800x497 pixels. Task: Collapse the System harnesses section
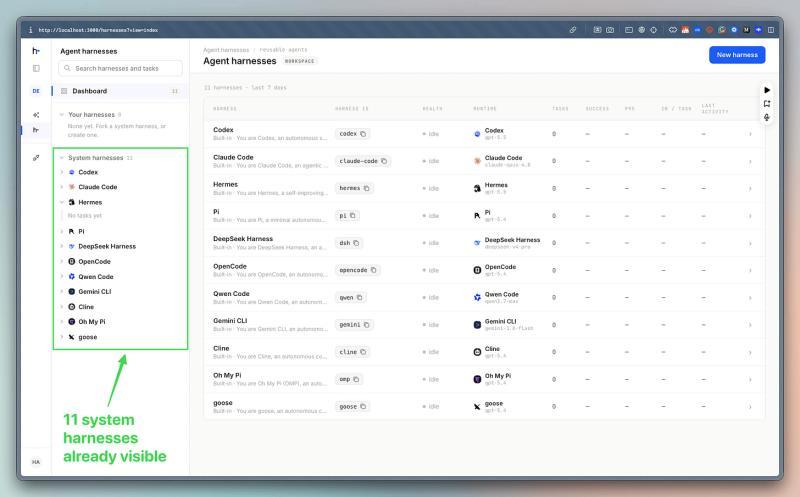click(62, 158)
